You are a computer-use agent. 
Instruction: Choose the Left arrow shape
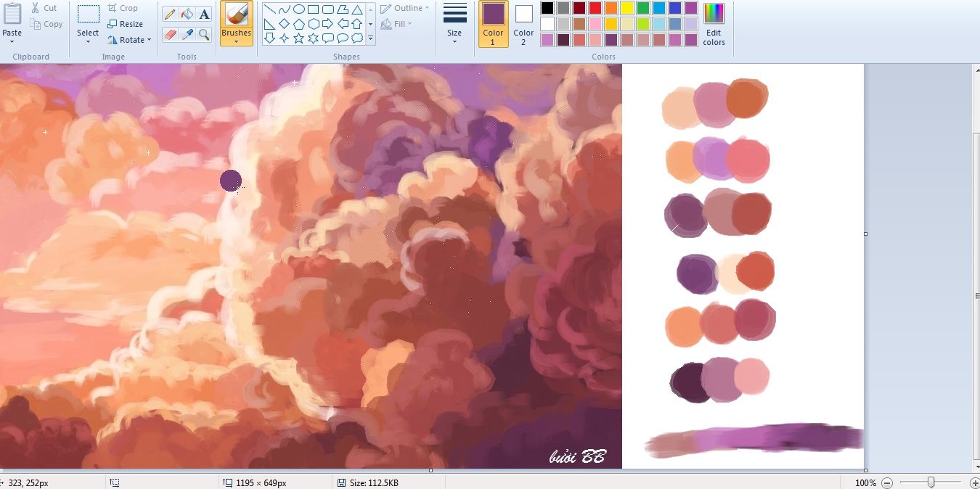(342, 24)
